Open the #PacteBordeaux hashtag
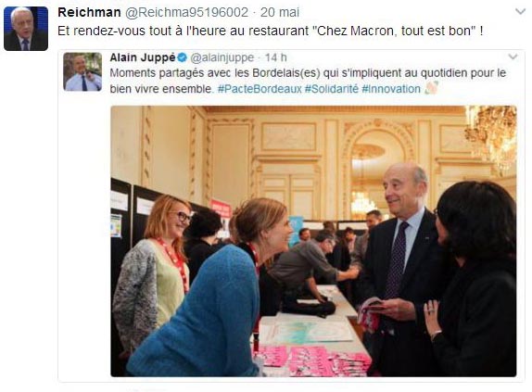The height and width of the screenshot is (392, 532). (x=260, y=89)
